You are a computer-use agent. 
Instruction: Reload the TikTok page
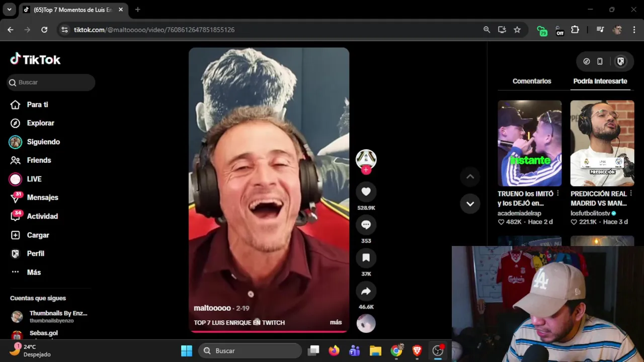click(44, 30)
